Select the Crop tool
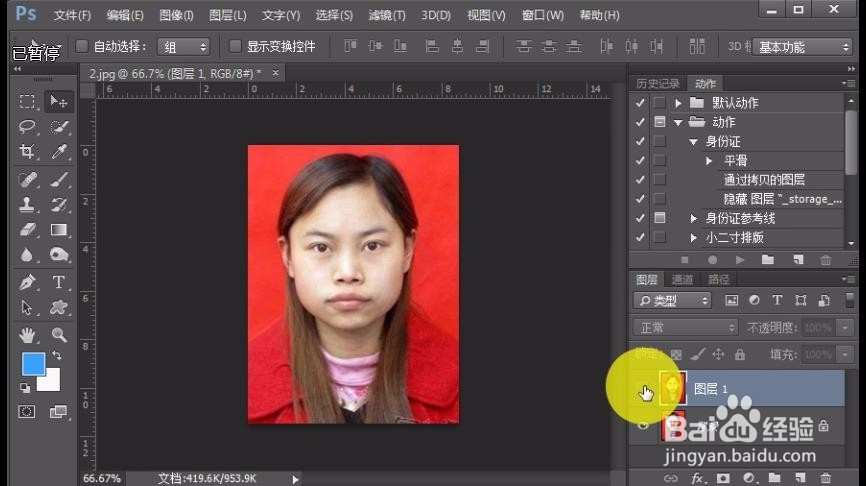The height and width of the screenshot is (486, 866). click(x=27, y=151)
